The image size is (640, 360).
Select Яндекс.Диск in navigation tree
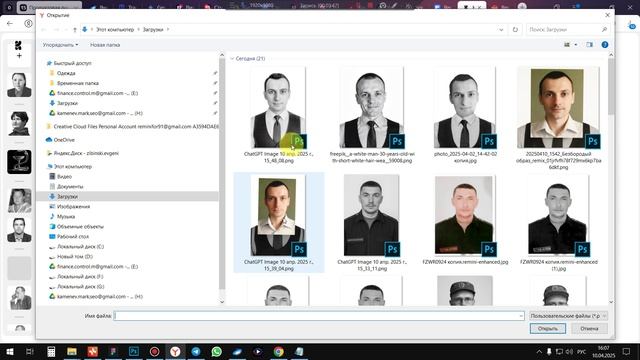pos(86,153)
